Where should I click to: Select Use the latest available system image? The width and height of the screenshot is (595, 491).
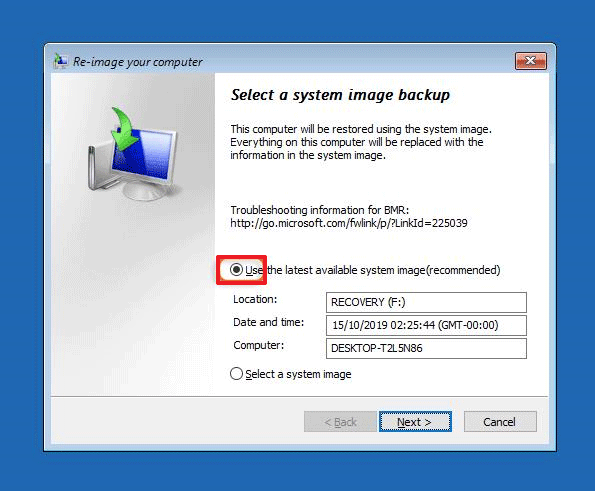(x=236, y=270)
